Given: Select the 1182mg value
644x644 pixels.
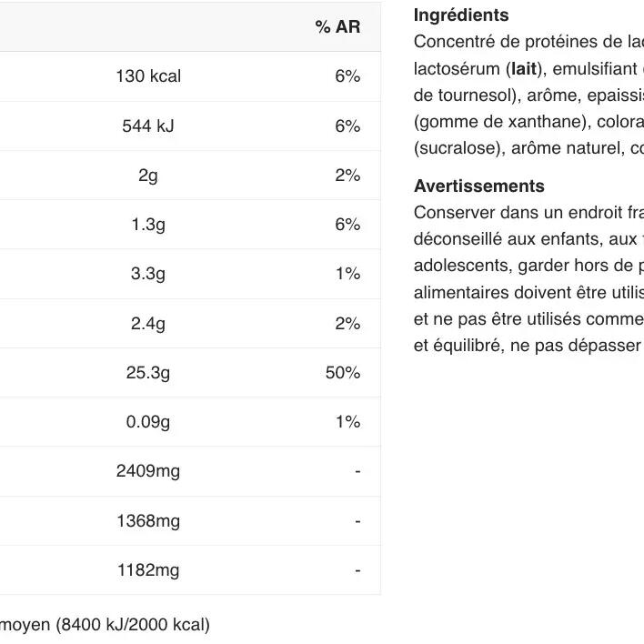Looking at the screenshot, I should 148,570.
